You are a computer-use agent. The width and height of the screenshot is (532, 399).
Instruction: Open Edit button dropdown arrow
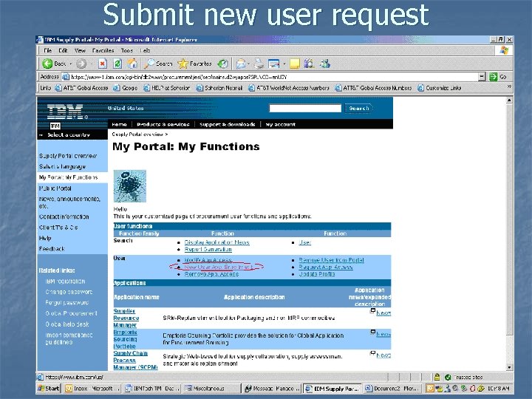[x=284, y=64]
